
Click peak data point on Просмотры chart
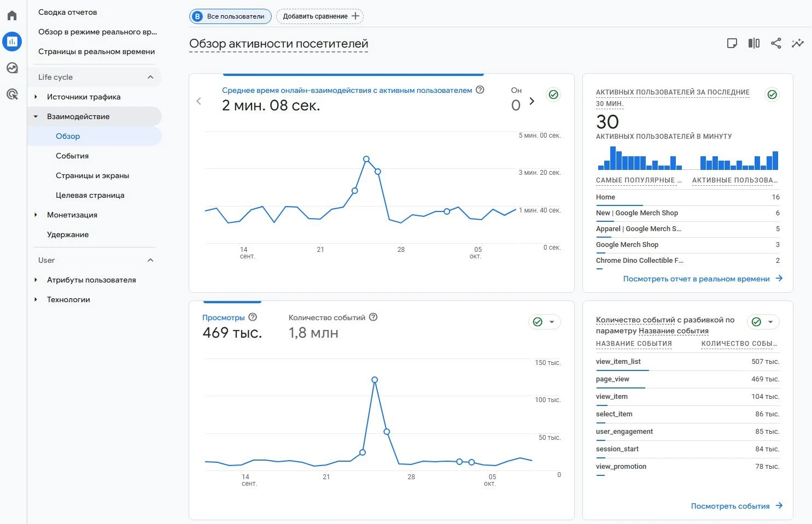click(375, 380)
